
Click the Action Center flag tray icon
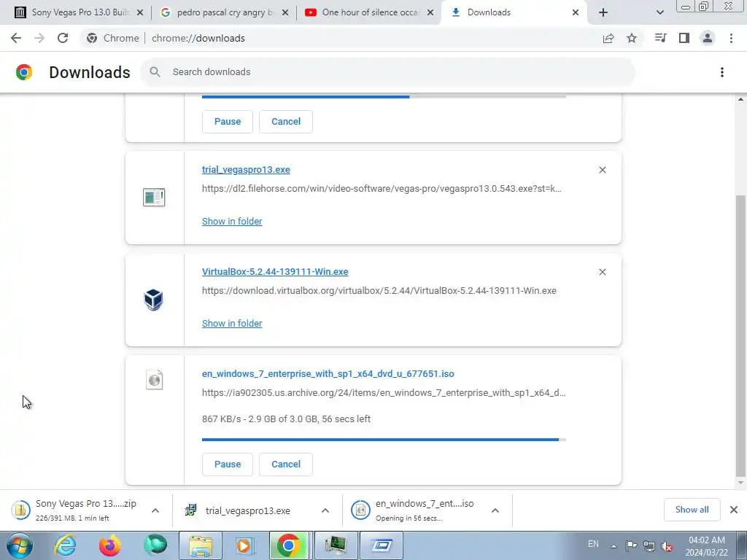(631, 546)
